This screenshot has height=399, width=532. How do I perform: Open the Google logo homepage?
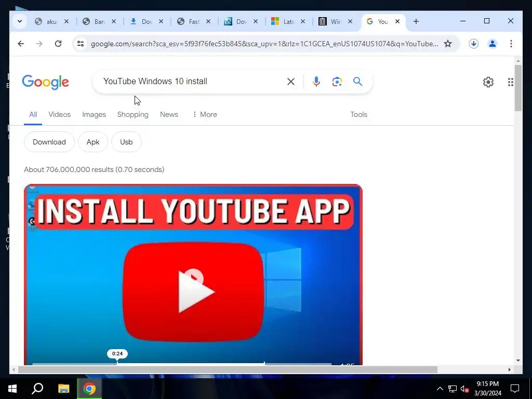coord(46,82)
